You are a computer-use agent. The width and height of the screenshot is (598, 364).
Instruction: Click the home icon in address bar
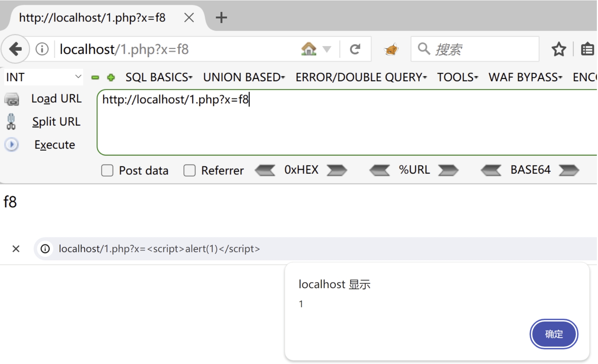coord(309,49)
